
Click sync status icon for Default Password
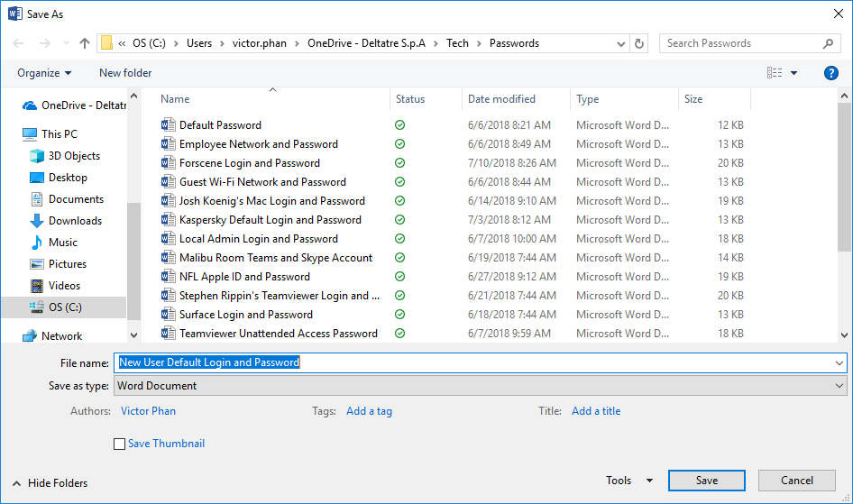[x=399, y=125]
